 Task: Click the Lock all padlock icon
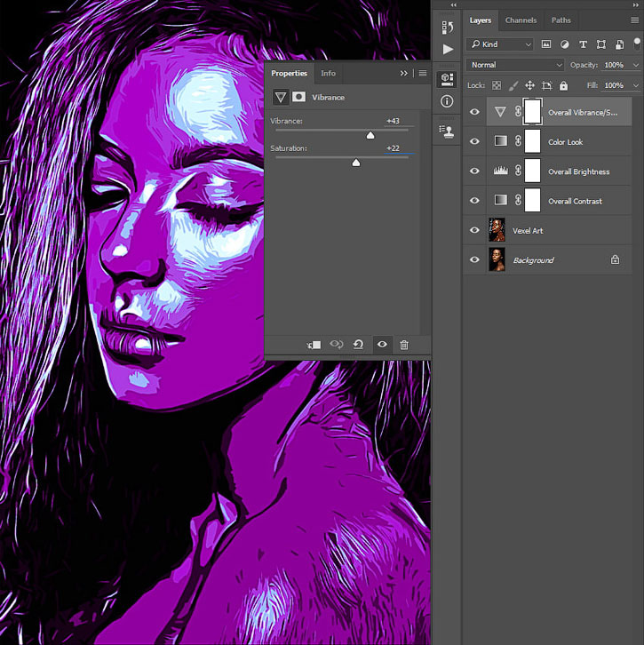click(563, 85)
